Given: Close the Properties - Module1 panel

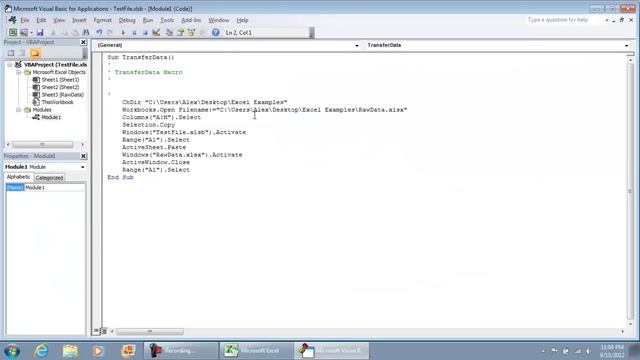Looking at the screenshot, I should [83, 156].
